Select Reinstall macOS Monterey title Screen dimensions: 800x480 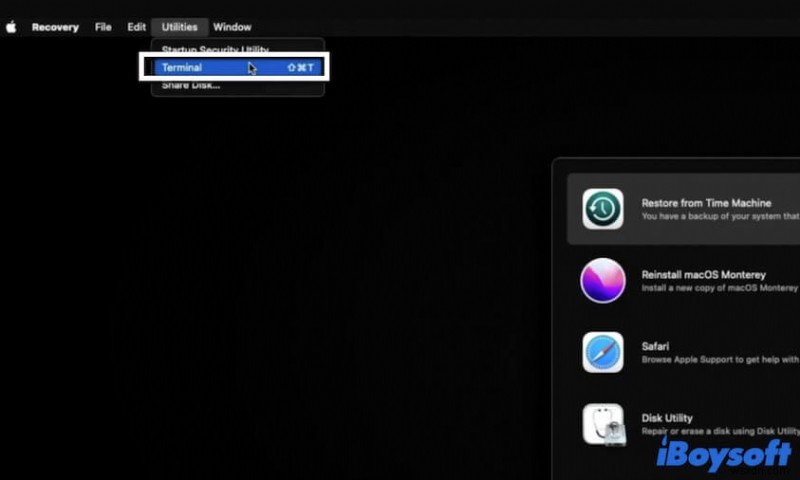704,275
